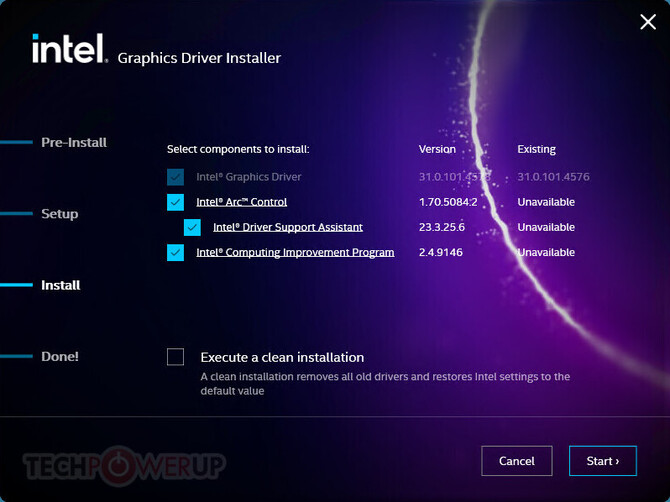This screenshot has width=670, height=502.
Task: Click the Existing column header
Action: pyautogui.click(x=537, y=149)
